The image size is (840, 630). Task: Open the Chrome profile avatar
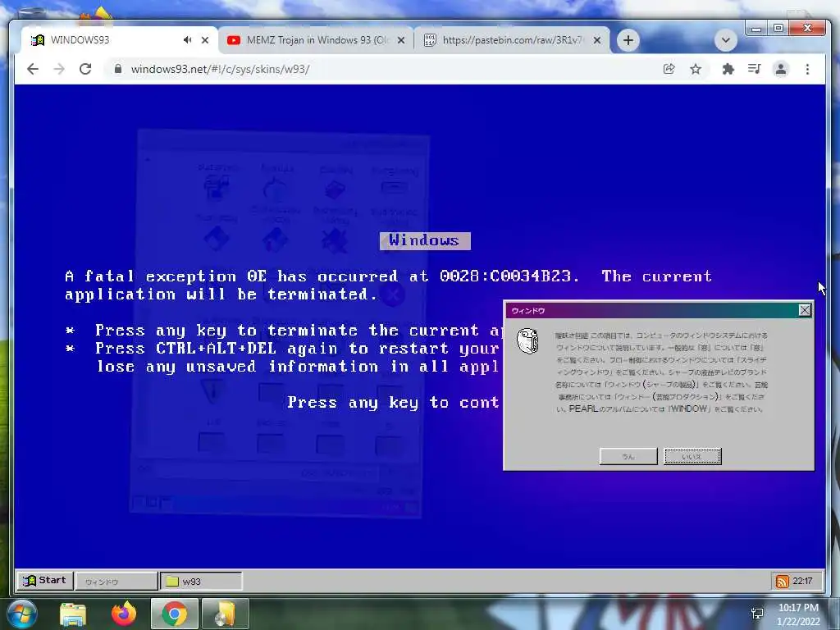coord(781,69)
